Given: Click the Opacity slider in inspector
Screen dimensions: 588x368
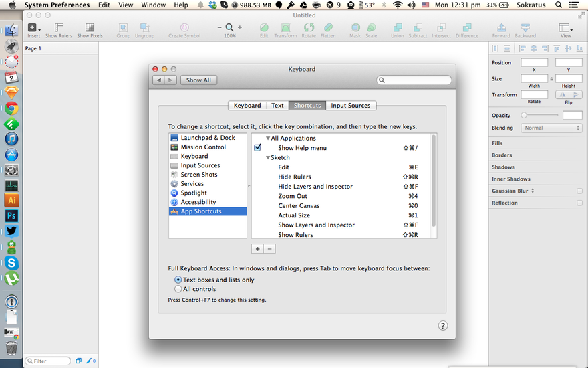Looking at the screenshot, I should click(x=540, y=115).
